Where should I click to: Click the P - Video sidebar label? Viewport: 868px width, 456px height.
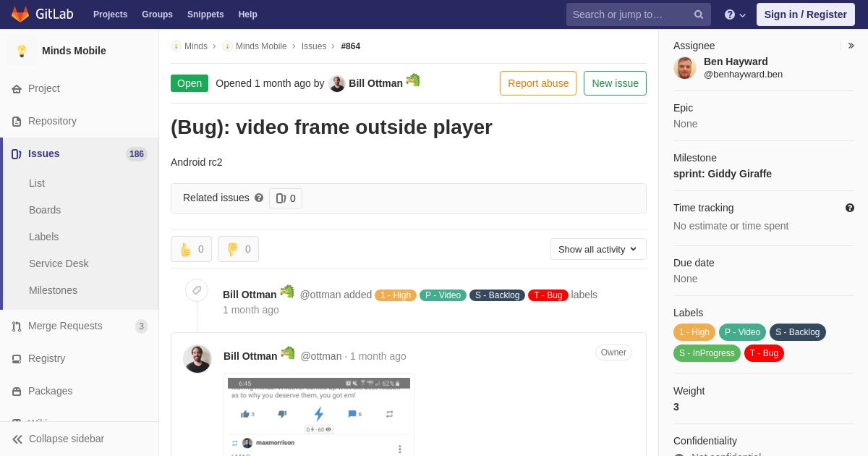[x=743, y=332]
